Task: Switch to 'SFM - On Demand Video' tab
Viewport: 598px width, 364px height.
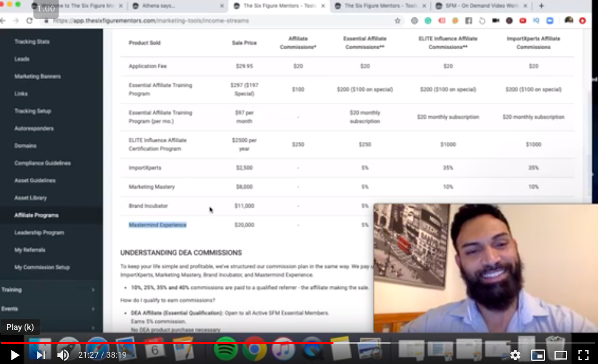Action: pyautogui.click(x=479, y=6)
